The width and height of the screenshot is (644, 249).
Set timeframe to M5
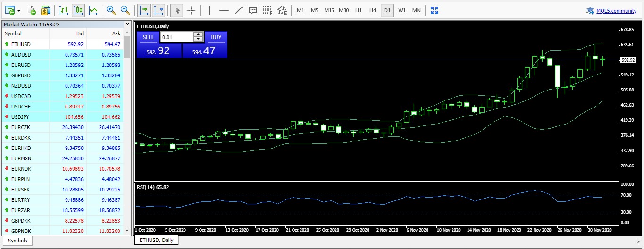[315, 10]
